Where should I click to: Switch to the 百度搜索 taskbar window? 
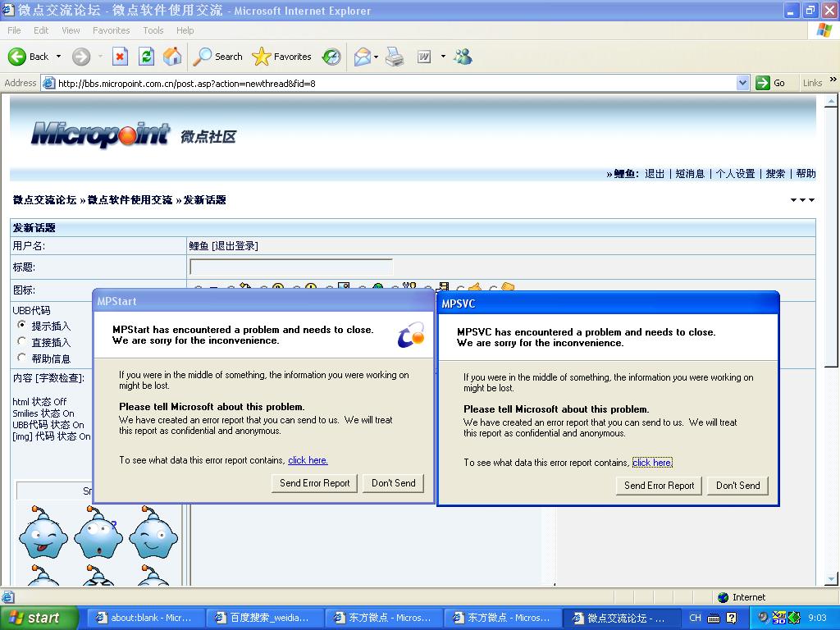[263, 618]
